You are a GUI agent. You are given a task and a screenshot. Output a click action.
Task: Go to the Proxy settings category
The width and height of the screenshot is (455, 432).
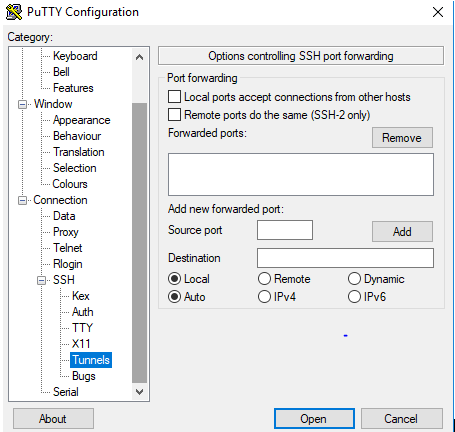(x=66, y=232)
